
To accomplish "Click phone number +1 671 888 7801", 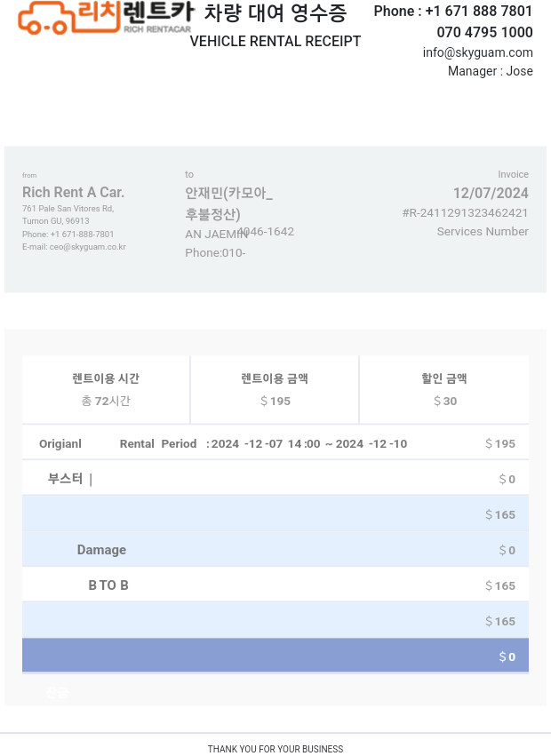I will 478,11.
